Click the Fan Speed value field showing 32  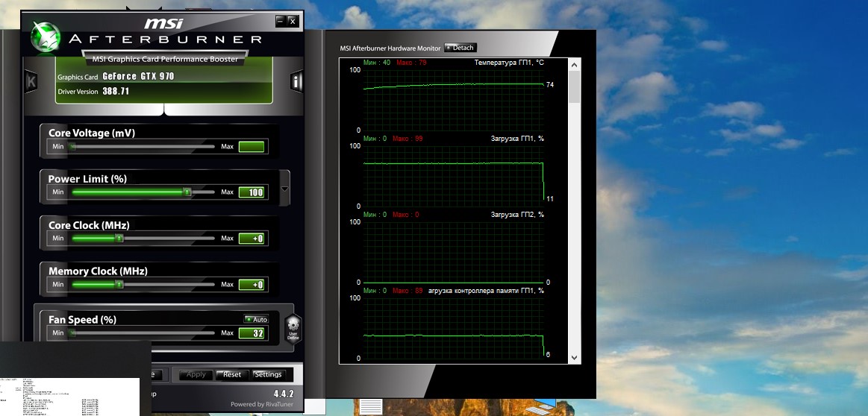252,333
